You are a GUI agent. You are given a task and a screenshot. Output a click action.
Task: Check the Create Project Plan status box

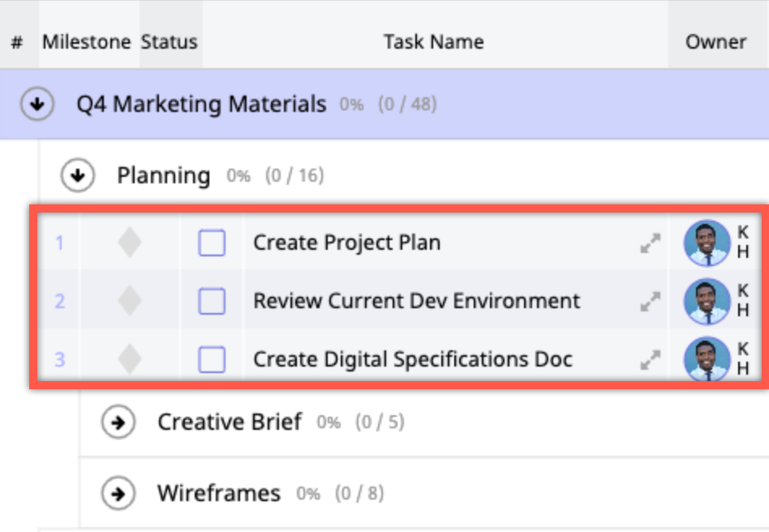[x=212, y=243]
